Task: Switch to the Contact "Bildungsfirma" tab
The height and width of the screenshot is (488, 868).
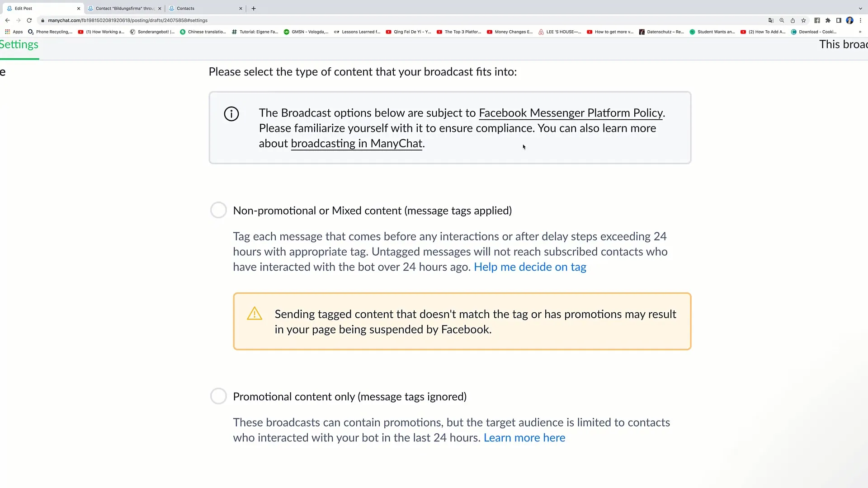Action: [124, 8]
